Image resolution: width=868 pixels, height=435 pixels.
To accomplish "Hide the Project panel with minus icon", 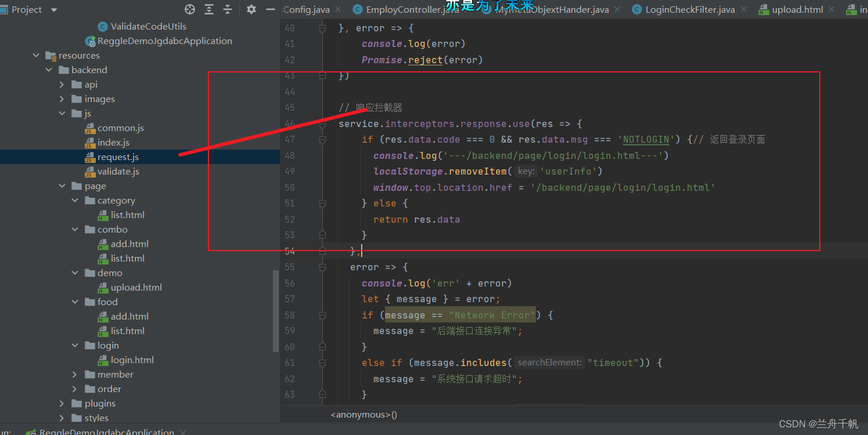I will (270, 9).
